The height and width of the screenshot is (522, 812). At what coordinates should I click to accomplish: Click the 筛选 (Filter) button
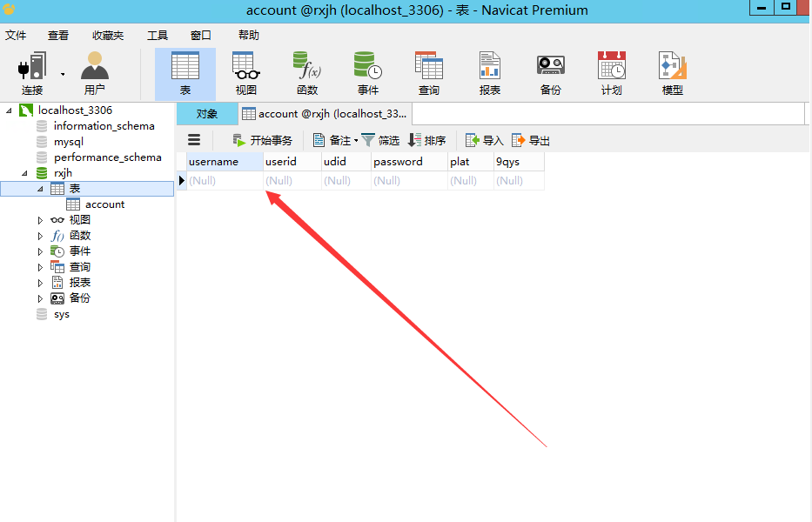pyautogui.click(x=381, y=140)
